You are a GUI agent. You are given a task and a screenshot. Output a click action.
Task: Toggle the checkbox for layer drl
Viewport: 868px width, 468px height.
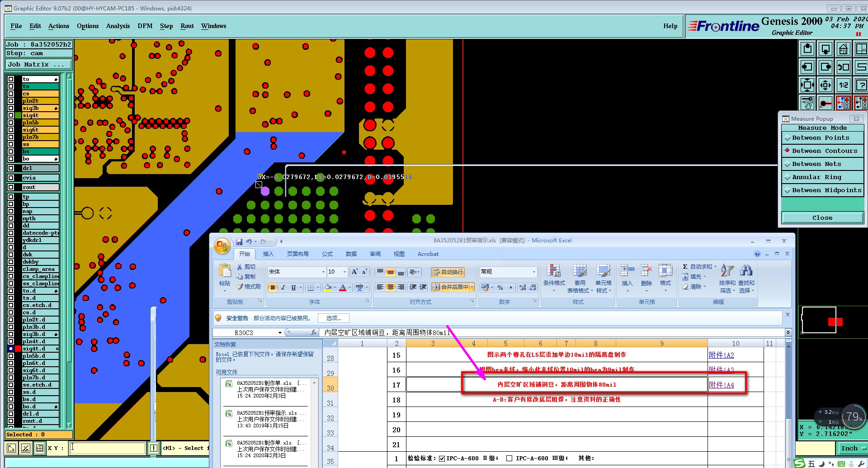(x=11, y=168)
